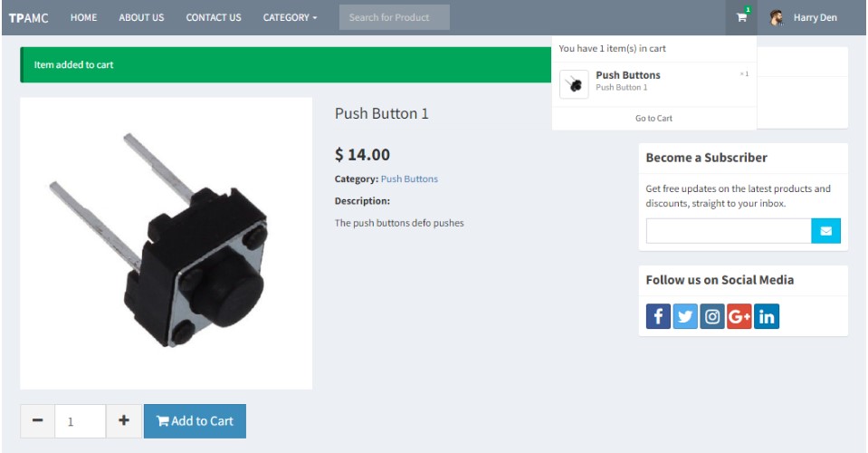Focus the Search for Product field
This screenshot has height=453, width=868.
394,17
